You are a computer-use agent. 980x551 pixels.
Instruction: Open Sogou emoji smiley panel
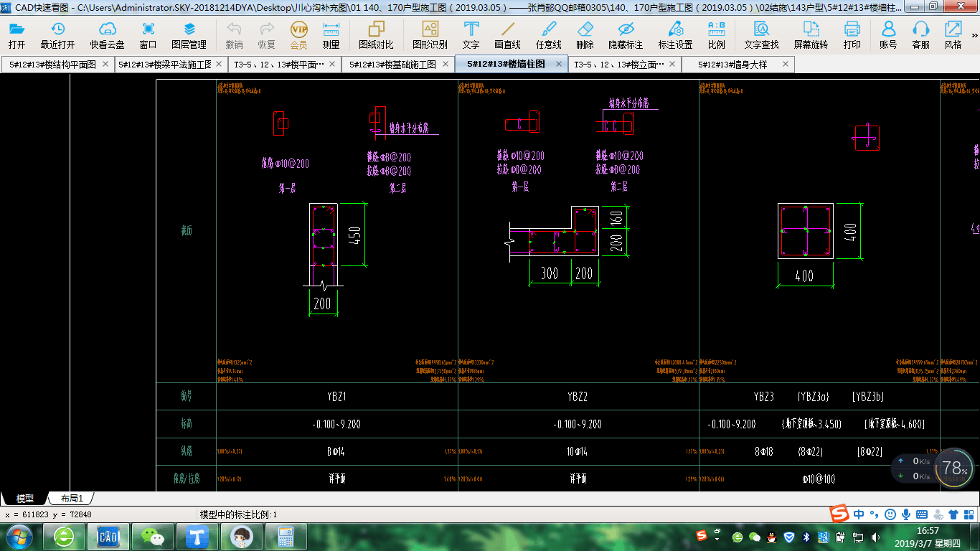pos(890,514)
